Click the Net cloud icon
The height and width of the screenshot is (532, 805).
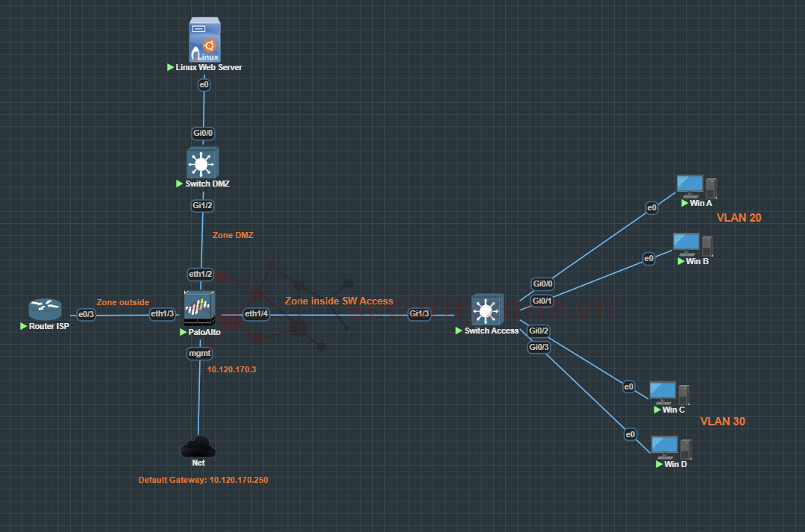198,447
